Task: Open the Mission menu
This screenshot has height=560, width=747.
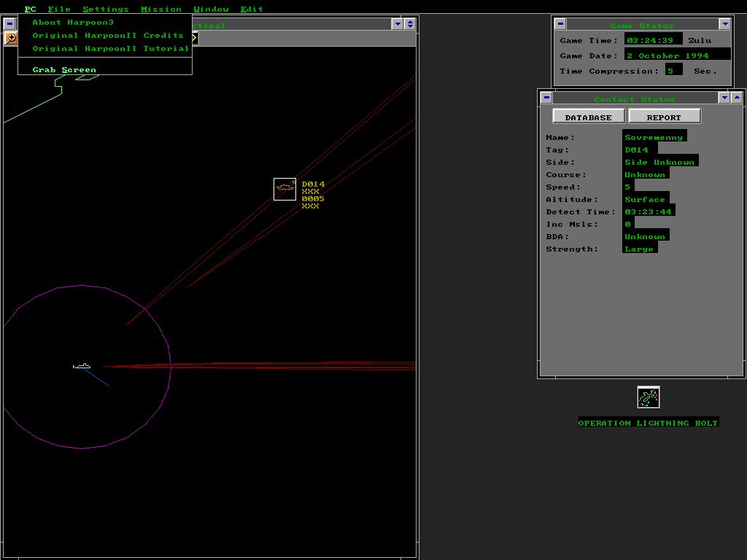Action: coord(161,9)
